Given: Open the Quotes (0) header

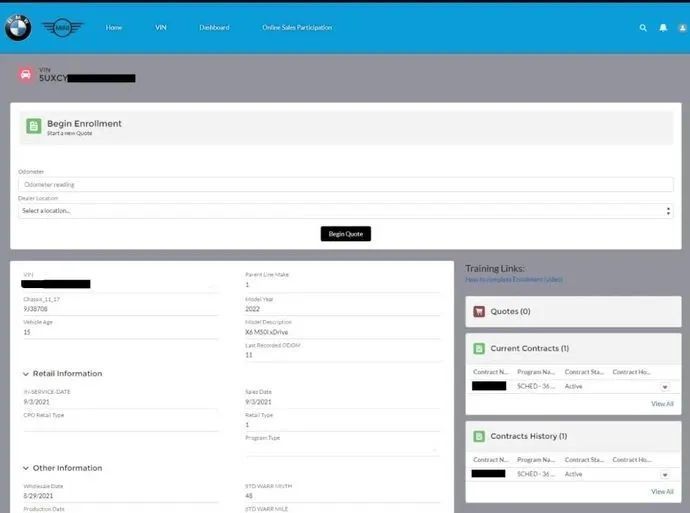Looking at the screenshot, I should [x=510, y=311].
